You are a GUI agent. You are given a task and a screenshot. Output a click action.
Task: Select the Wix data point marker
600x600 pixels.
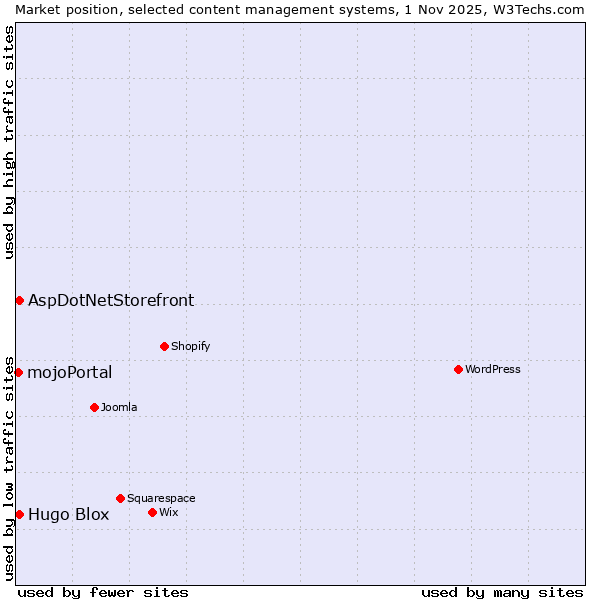pyautogui.click(x=152, y=512)
